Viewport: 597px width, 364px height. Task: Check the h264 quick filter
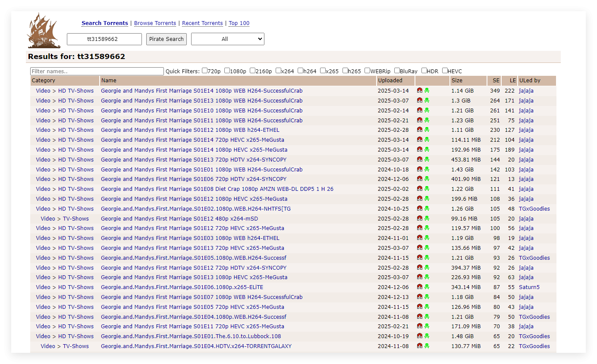(x=300, y=71)
